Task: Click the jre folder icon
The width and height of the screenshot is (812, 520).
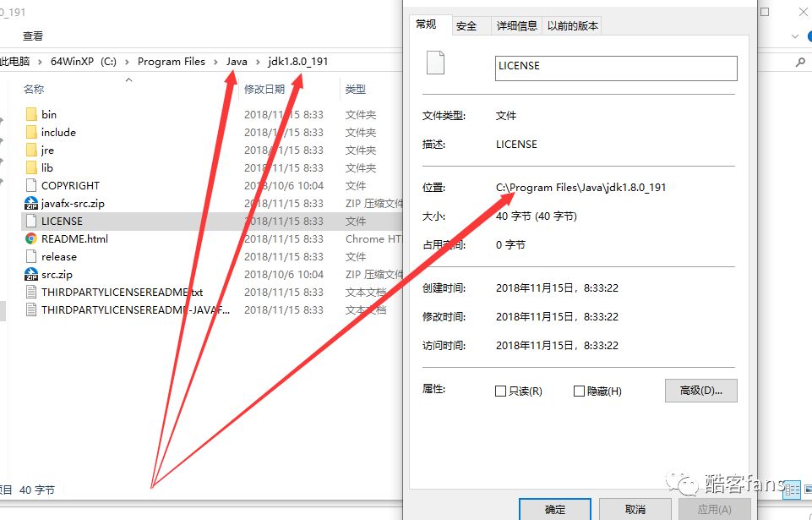Action: (x=31, y=150)
